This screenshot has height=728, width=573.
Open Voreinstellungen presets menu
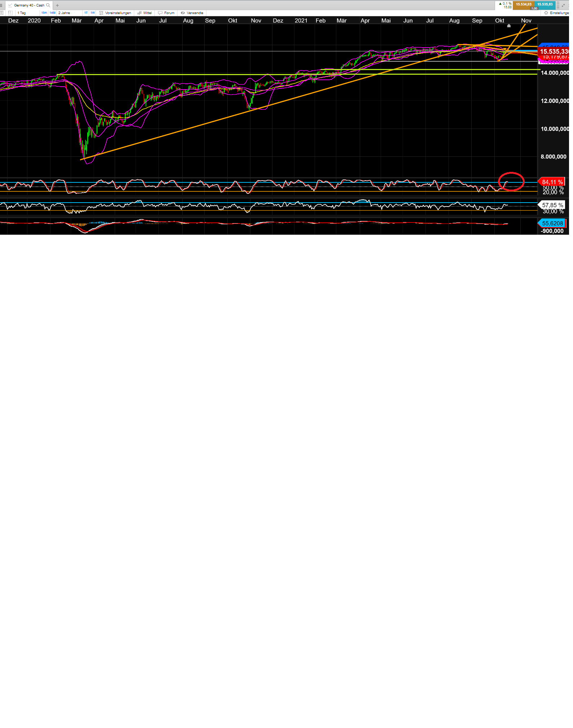pos(115,13)
